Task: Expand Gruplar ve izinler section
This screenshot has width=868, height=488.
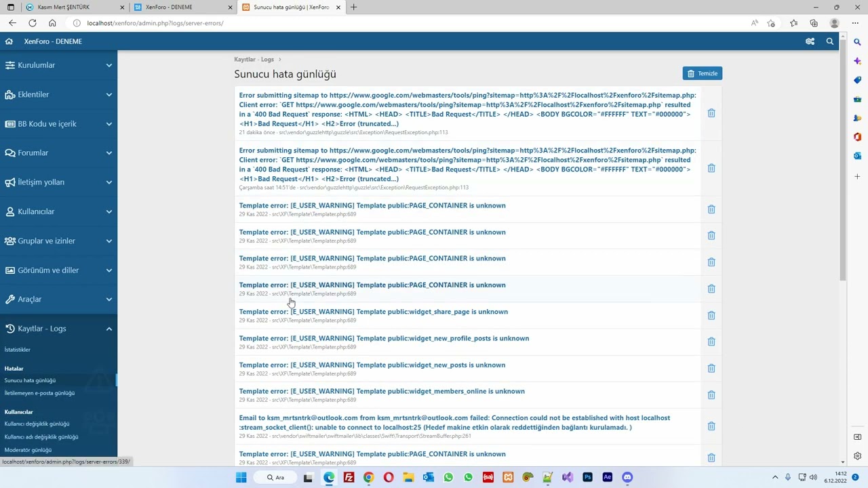Action: coord(58,241)
